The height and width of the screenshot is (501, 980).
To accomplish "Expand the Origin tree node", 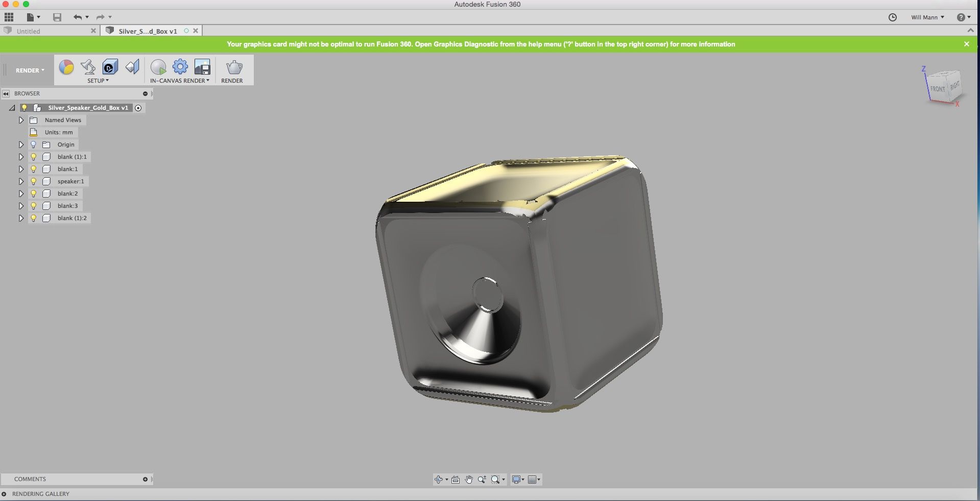I will (21, 145).
